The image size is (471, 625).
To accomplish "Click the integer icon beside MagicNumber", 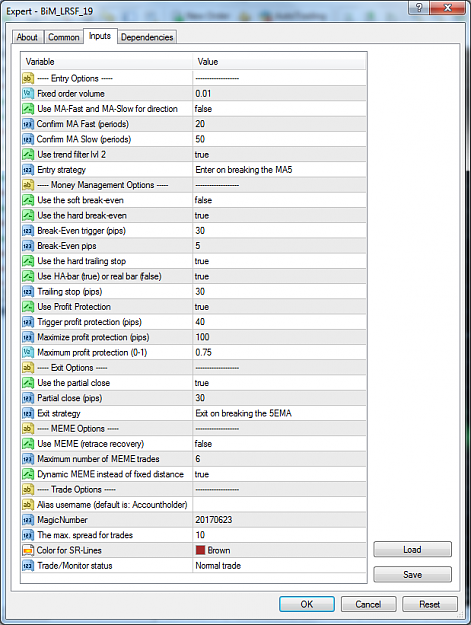I will click(x=28, y=520).
